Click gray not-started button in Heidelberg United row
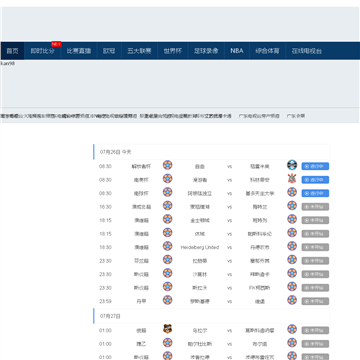This screenshot has width=360, height=360. pos(315,247)
